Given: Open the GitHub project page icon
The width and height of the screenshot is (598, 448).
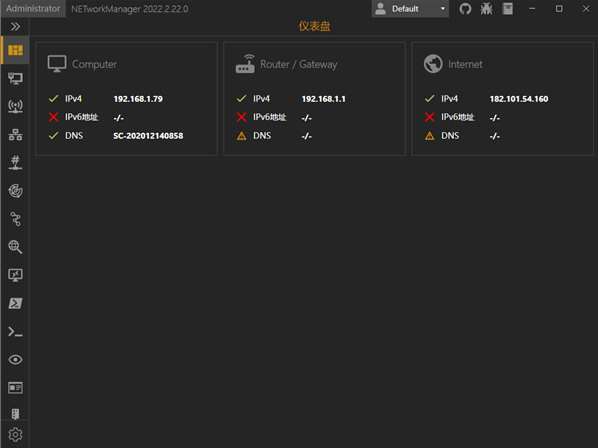Looking at the screenshot, I should click(465, 9).
